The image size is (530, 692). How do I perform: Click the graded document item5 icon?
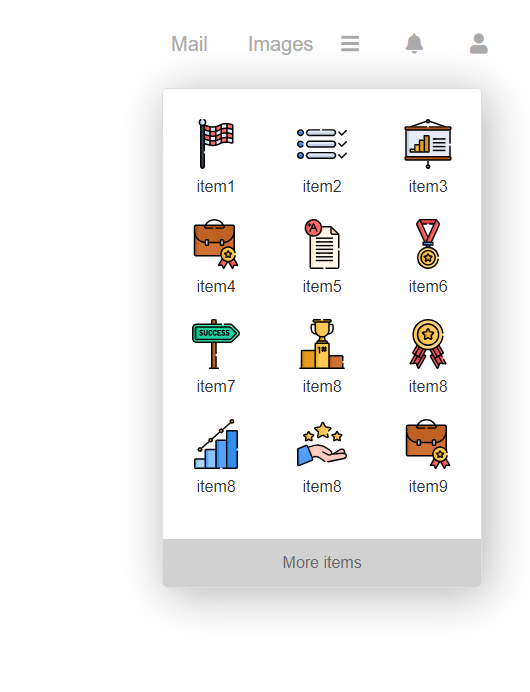pyautogui.click(x=322, y=244)
